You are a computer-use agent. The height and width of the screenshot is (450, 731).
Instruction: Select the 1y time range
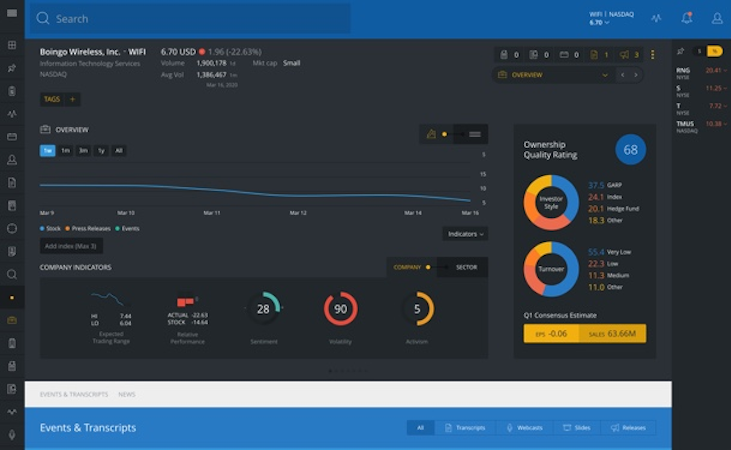click(x=101, y=151)
